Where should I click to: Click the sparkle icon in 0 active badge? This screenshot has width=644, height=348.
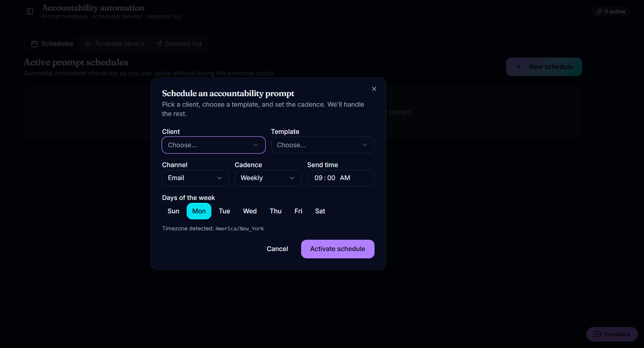pyautogui.click(x=599, y=11)
